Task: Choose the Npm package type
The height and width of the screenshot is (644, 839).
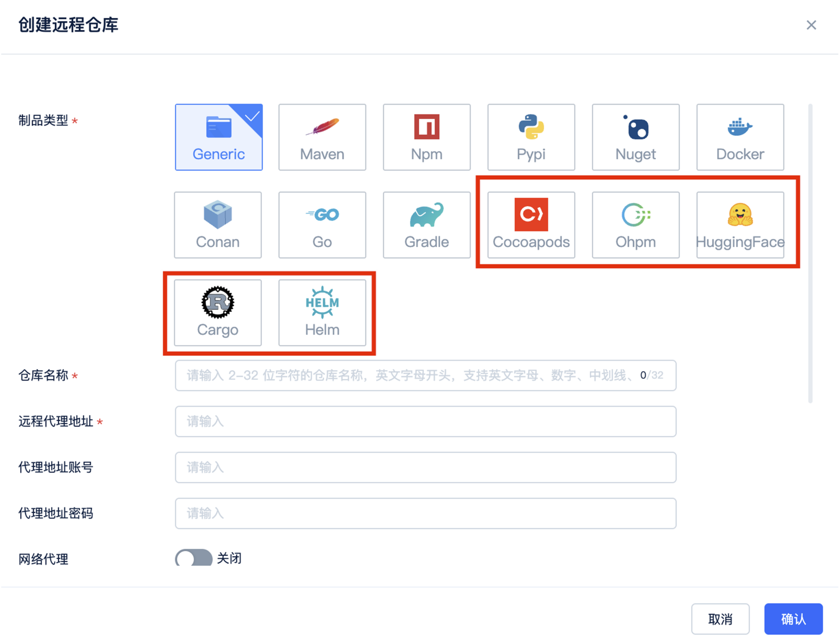Action: click(426, 137)
